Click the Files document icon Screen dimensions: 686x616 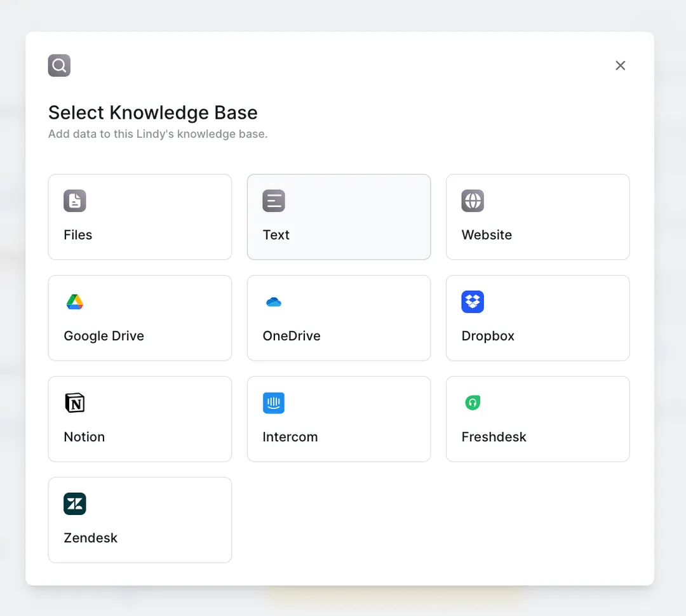click(75, 201)
